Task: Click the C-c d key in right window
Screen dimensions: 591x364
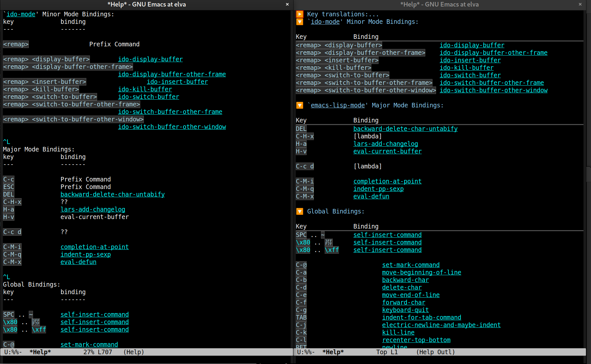Action: [x=305, y=166]
